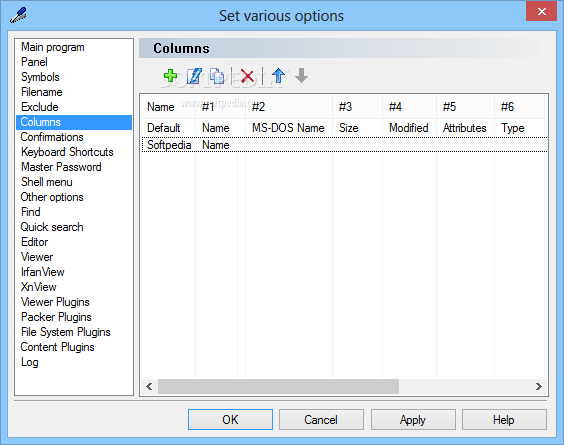Click the green plus add column set icon
This screenshot has width=564, height=445.
170,76
